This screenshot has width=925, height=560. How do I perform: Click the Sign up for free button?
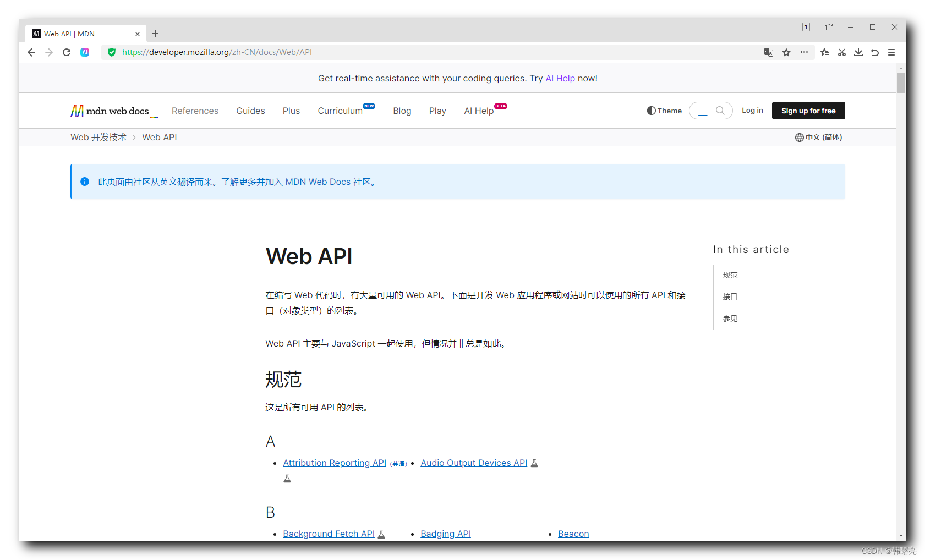(808, 111)
